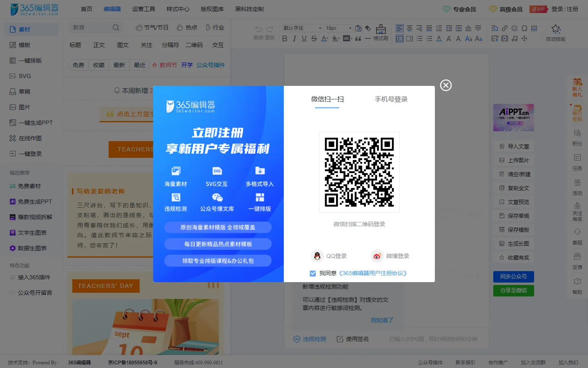
Task: Click the 每日签到 icon on right edge
Action: point(577,113)
